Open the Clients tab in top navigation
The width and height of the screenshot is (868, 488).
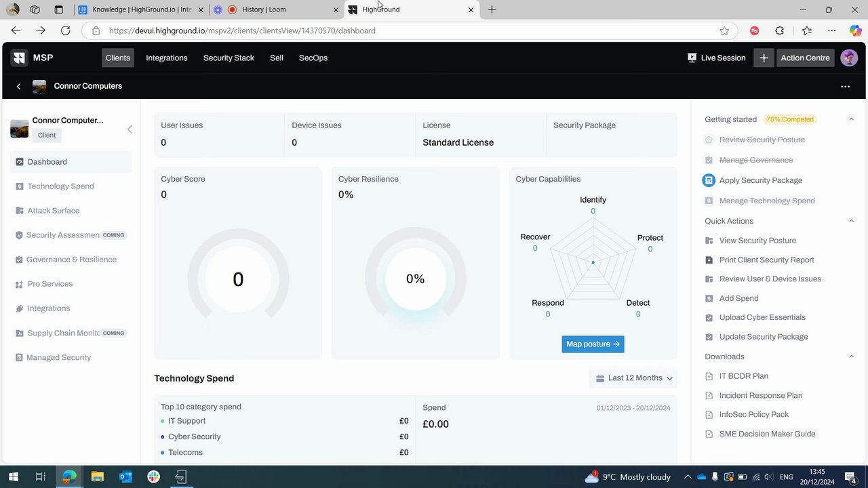point(117,58)
